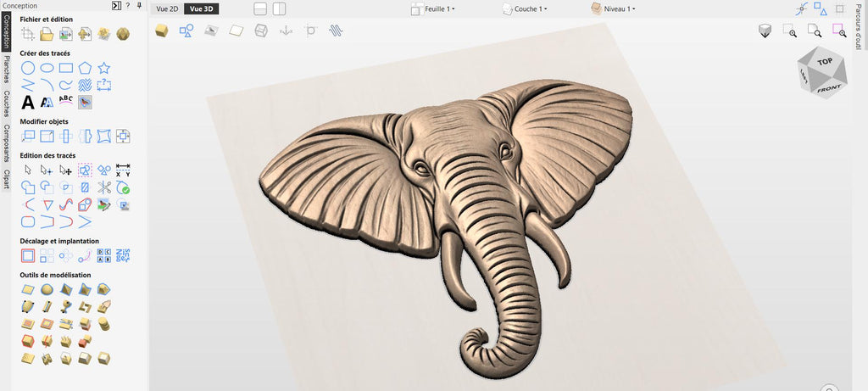868x391 pixels.
Task: Open the Composants side tab
Action: point(6,142)
